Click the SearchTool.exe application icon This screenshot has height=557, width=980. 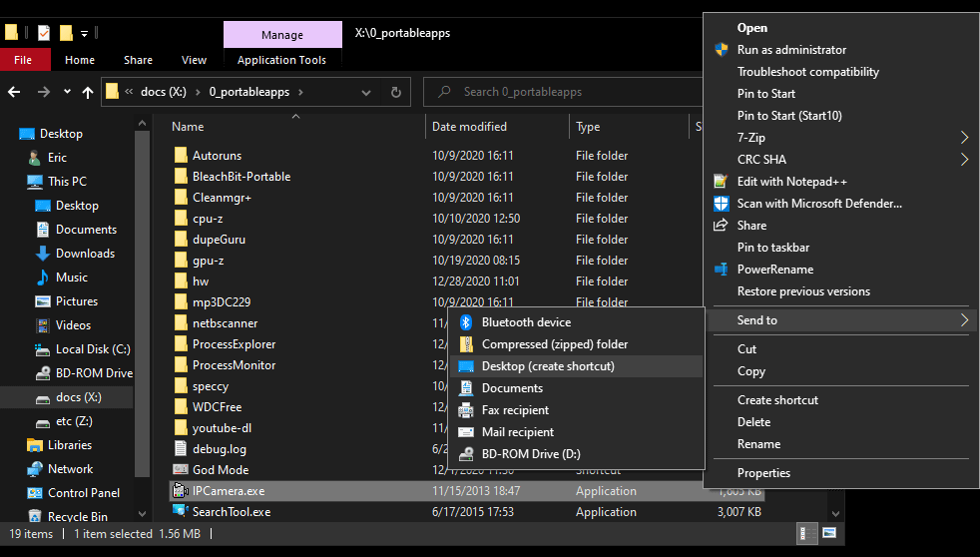(181, 511)
